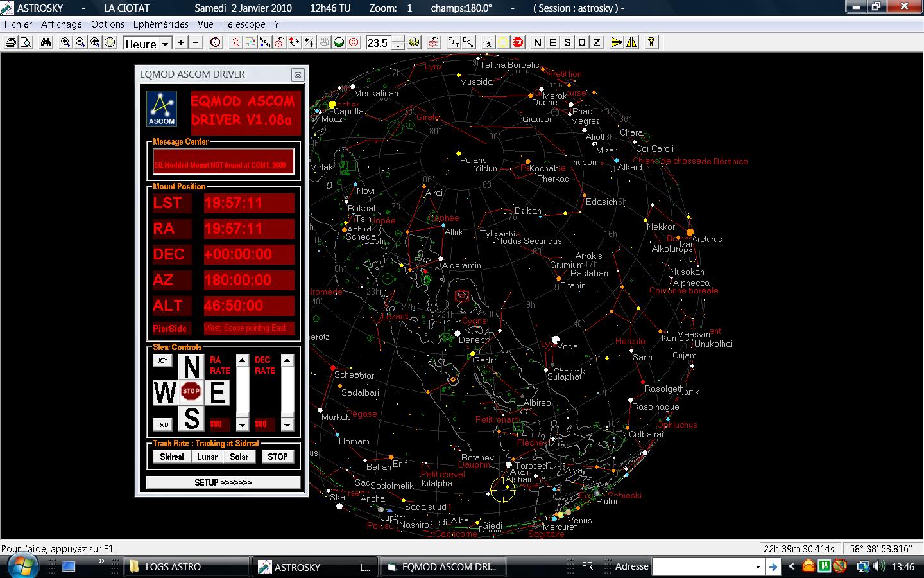Click the yellow horizontal flip triangle icon
Screen dimensions: 924x578
617,42
